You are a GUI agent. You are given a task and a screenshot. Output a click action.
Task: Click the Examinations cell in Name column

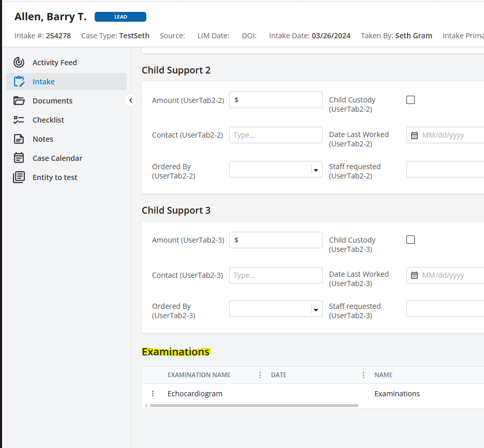pyautogui.click(x=397, y=394)
